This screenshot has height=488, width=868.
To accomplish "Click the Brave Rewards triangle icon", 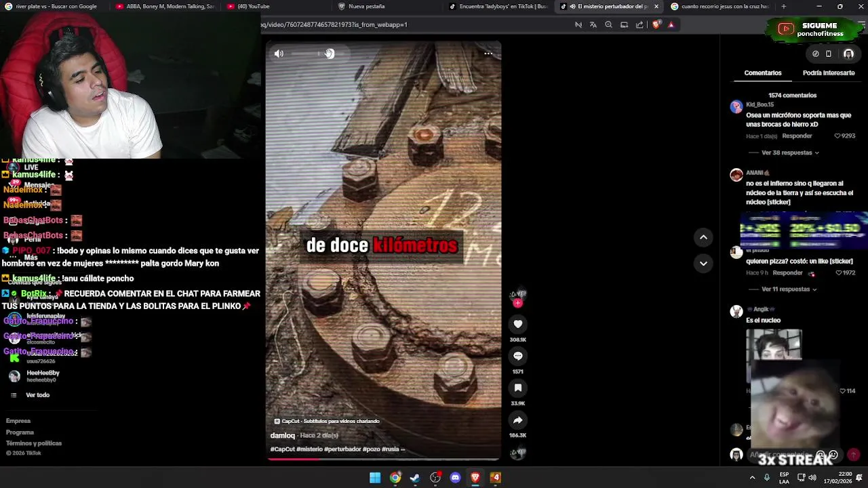I will point(671,24).
